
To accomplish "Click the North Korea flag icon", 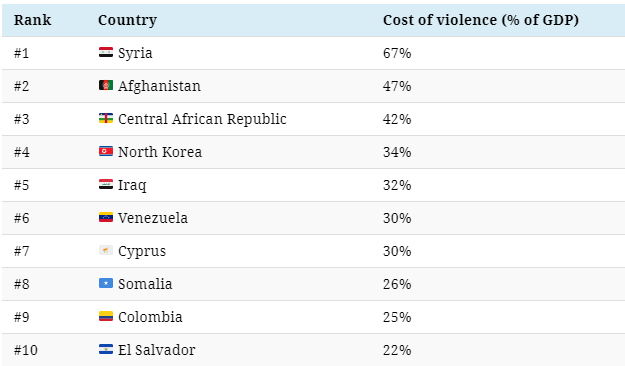I will [x=106, y=152].
